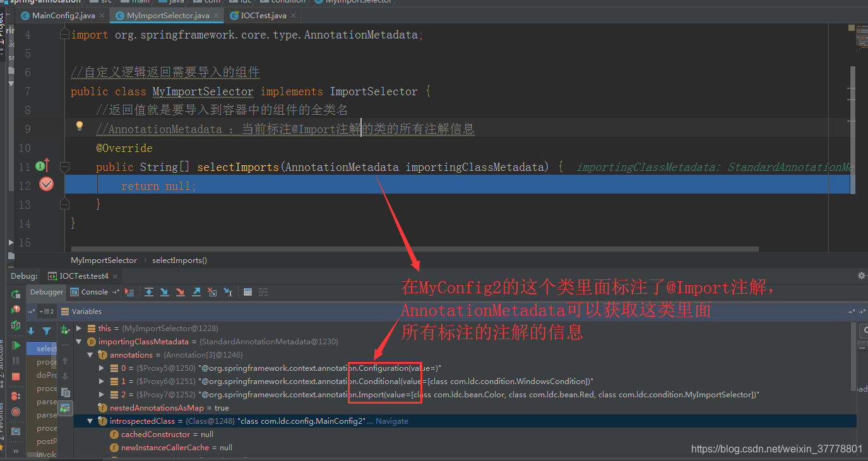Click the blue down-arrow frame icon
The height and width of the screenshot is (461, 868).
pyautogui.click(x=31, y=331)
